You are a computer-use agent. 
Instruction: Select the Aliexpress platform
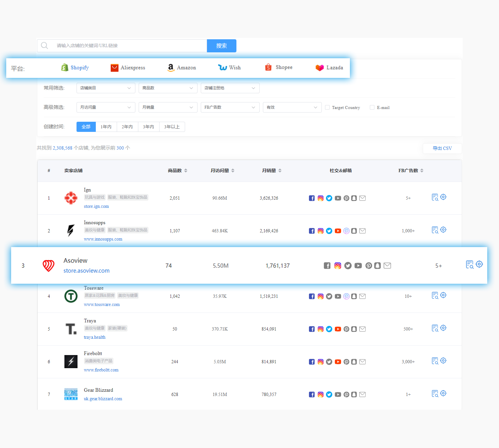coord(128,67)
